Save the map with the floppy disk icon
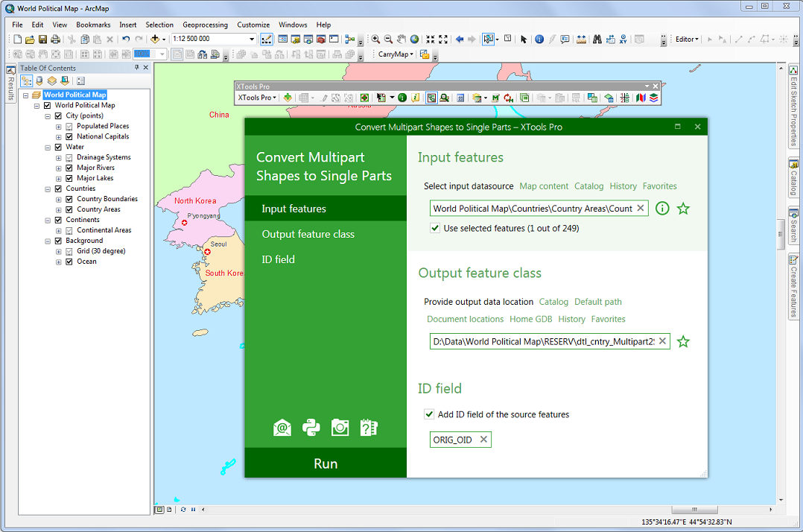 tap(42, 39)
